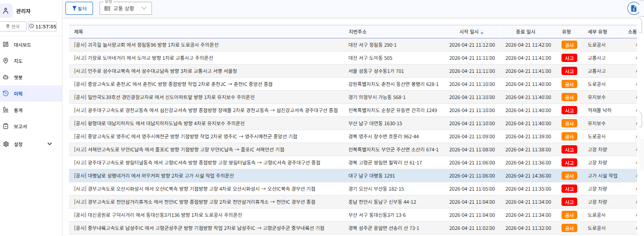Image resolution: width=644 pixels, height=236 pixels.
Task: Open row 언주로 성수대교북측 교통사고
Action: coord(353,71)
